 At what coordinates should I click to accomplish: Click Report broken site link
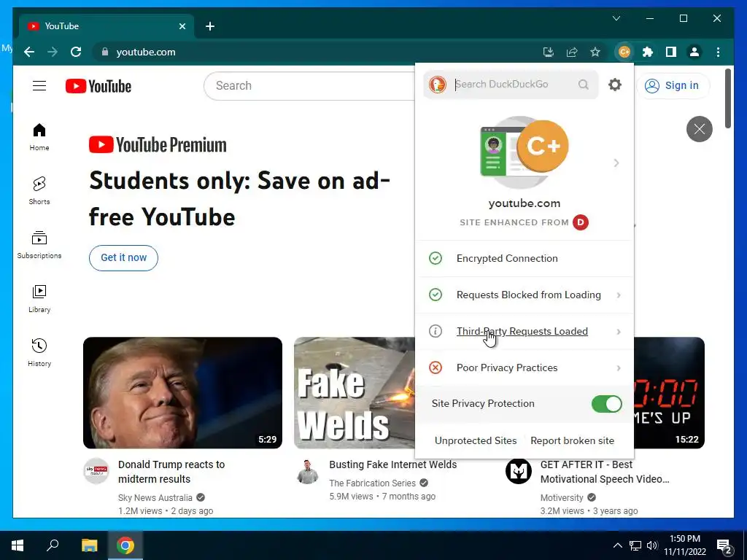point(572,441)
